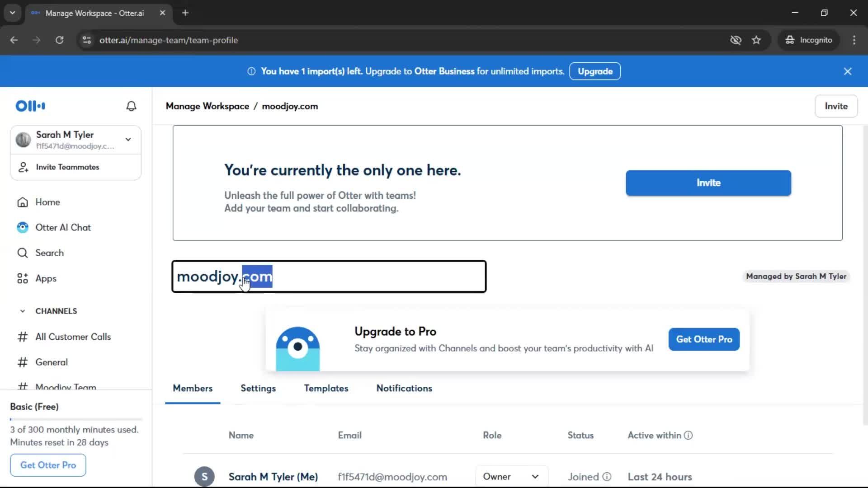This screenshot has height=488, width=868.
Task: Click the monthly minutes usage bar
Action: tap(76, 419)
